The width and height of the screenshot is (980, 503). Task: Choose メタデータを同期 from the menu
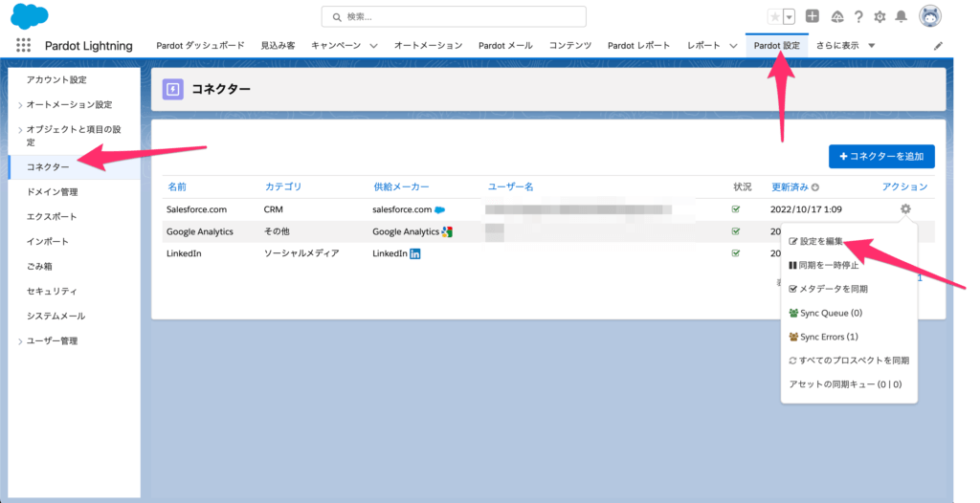[x=828, y=290]
